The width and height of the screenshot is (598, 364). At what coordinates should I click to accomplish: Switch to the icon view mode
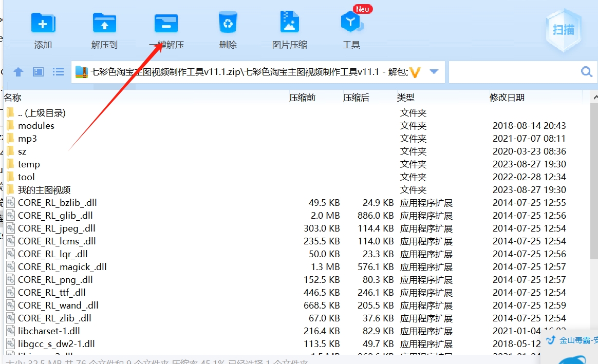coord(38,72)
